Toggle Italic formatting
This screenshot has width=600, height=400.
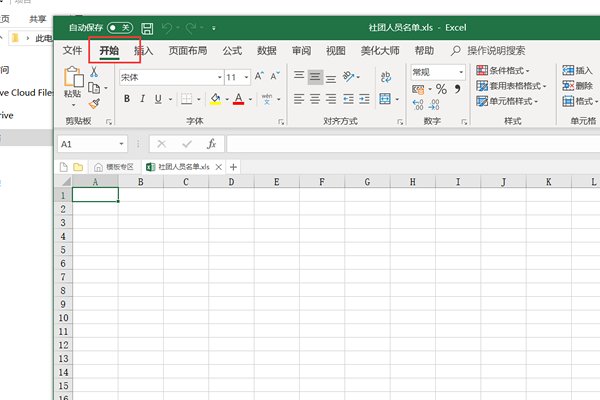143,98
